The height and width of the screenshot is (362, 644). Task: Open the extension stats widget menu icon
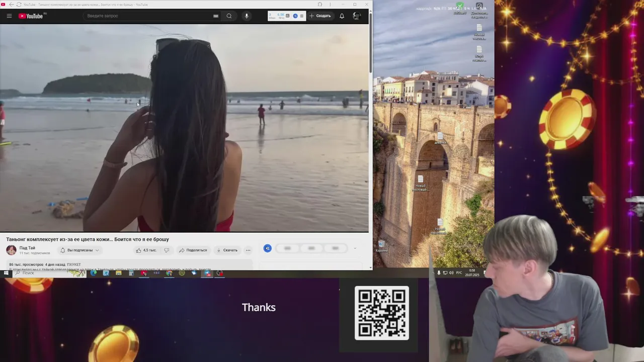(x=301, y=16)
